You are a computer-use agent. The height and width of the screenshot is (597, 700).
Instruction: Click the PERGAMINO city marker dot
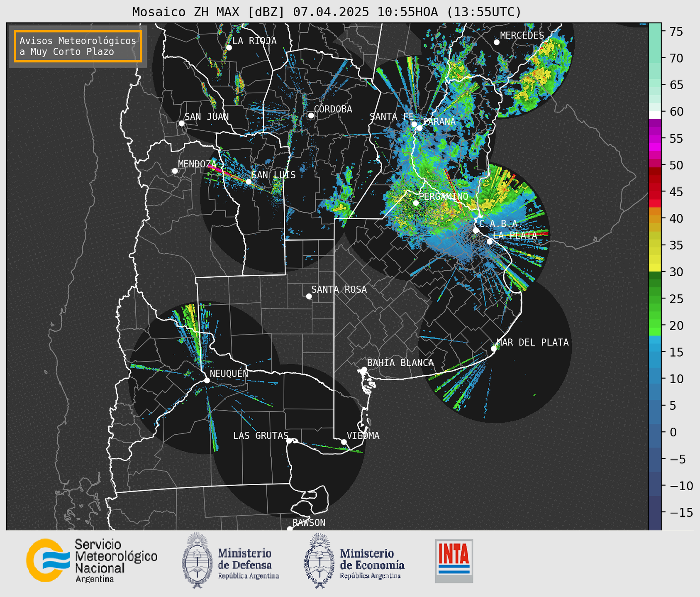click(x=416, y=203)
